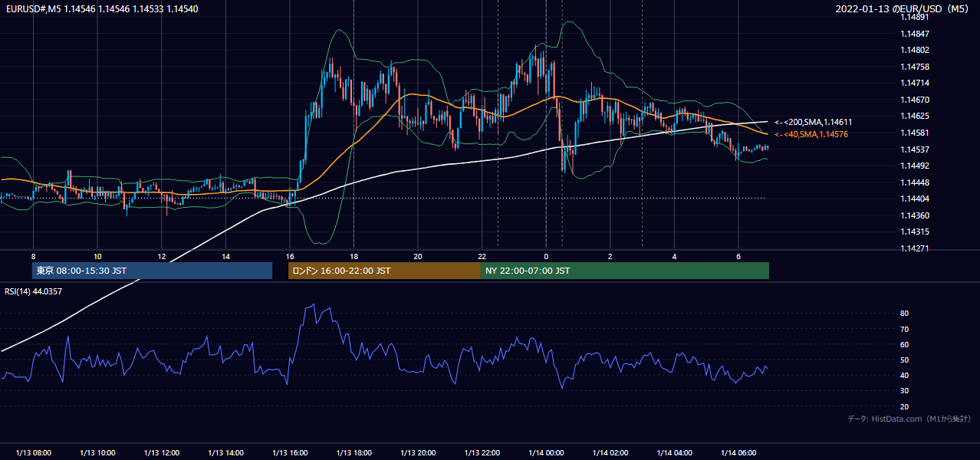980x460 pixels.
Task: Click the 1/13 20:00 time label
Action: pyautogui.click(x=418, y=453)
